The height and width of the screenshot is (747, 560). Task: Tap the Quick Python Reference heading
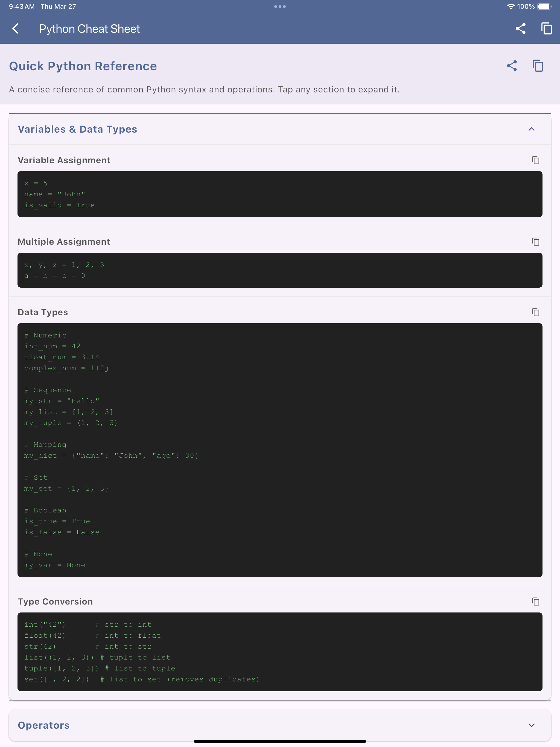(83, 66)
